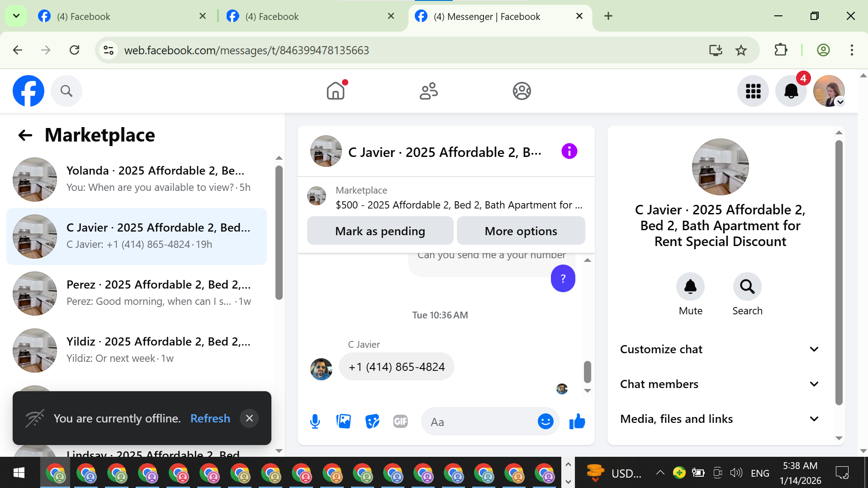Open C Javier conversation in list

click(x=137, y=236)
